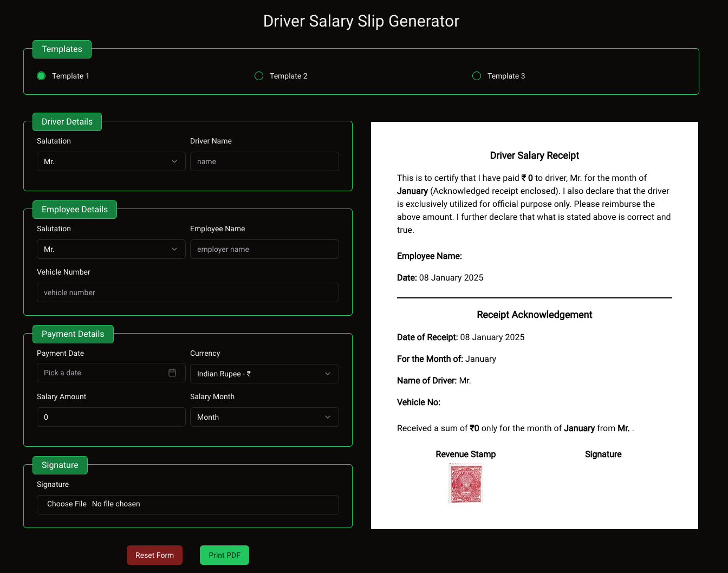Viewport: 728px width, 573px height.
Task: Click the Signature section header badge
Action: click(x=60, y=465)
